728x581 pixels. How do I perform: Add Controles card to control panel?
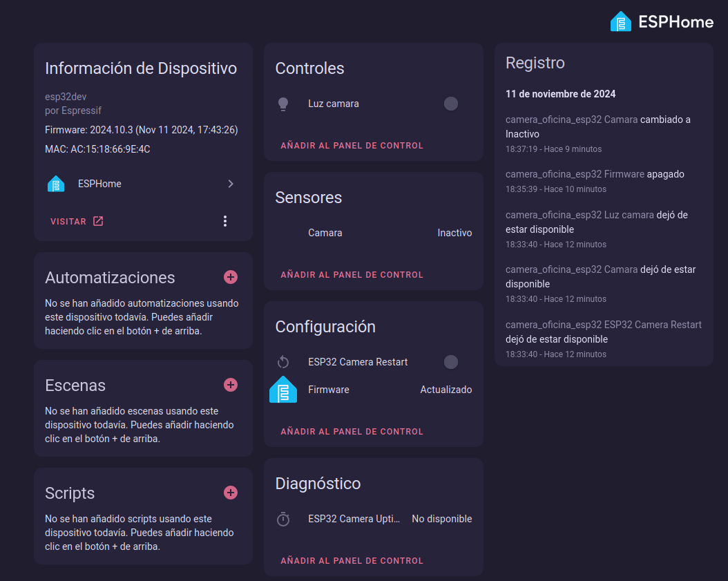[x=352, y=146]
